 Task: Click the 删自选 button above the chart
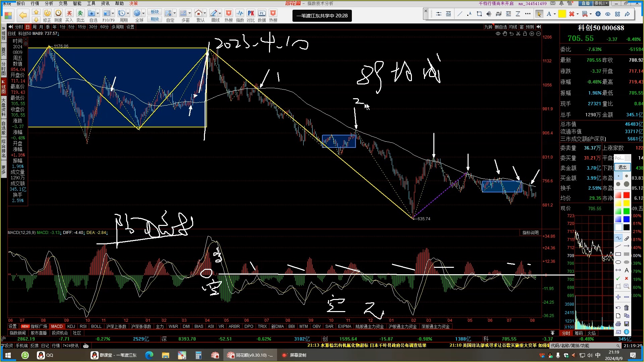tap(501, 27)
